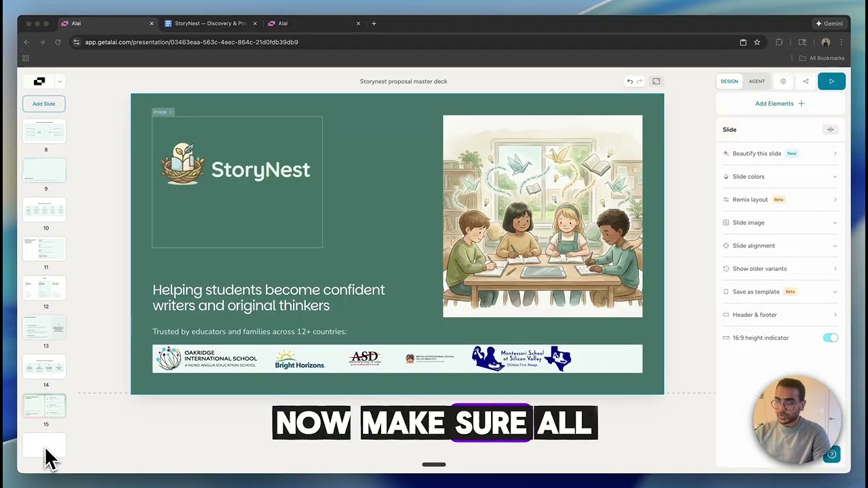Open the Chrome three-dot menu
Screen dimensions: 868x488
tap(841, 42)
